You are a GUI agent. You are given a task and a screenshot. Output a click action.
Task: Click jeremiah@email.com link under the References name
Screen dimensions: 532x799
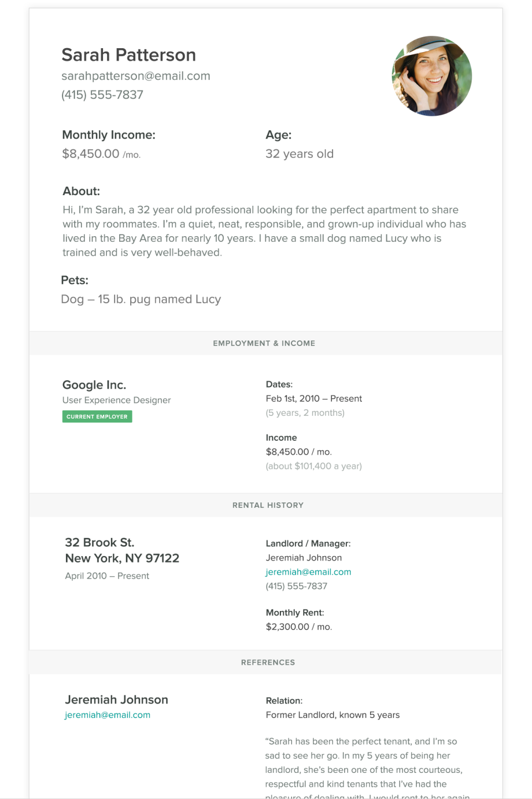pos(108,715)
